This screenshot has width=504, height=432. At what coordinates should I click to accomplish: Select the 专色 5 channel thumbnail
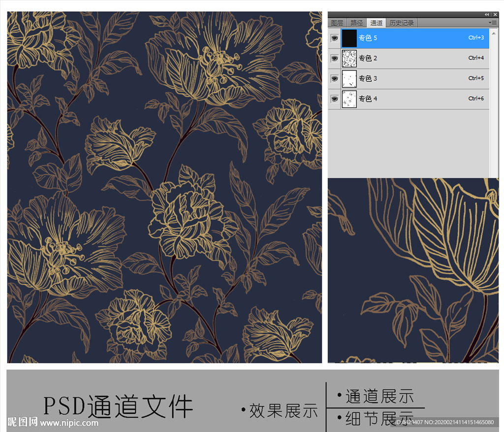tap(349, 38)
